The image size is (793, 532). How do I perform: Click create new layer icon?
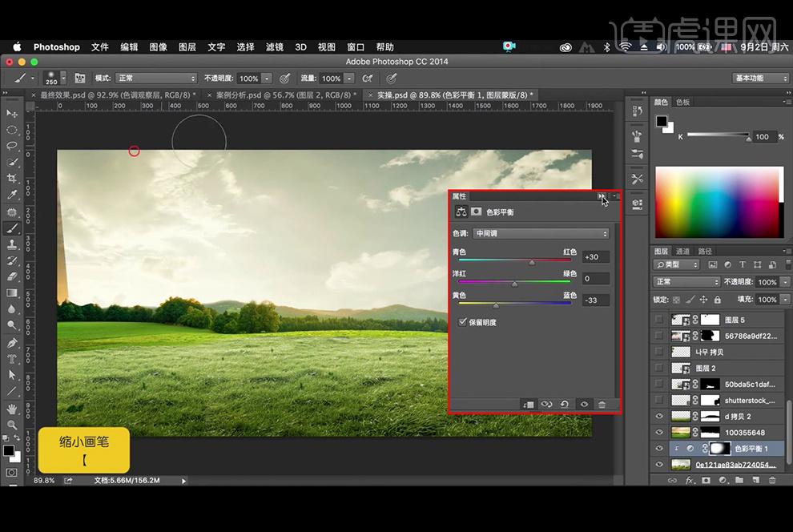point(755,480)
